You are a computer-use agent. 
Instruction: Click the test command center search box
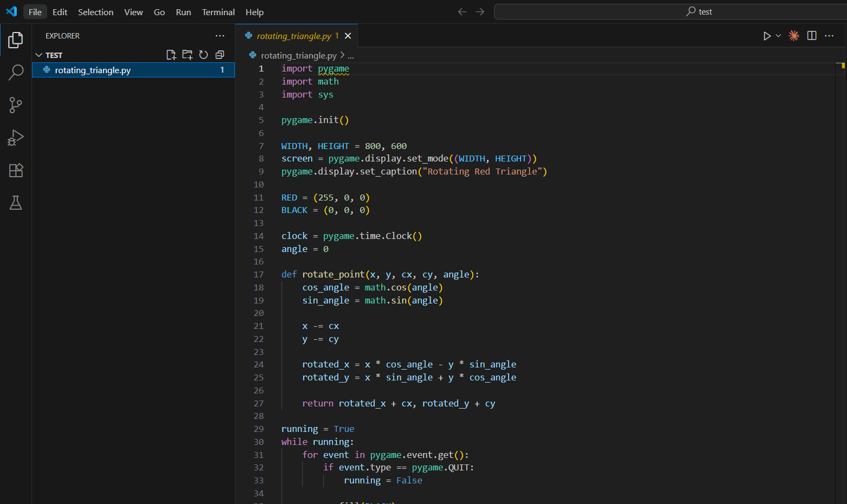(x=671, y=11)
